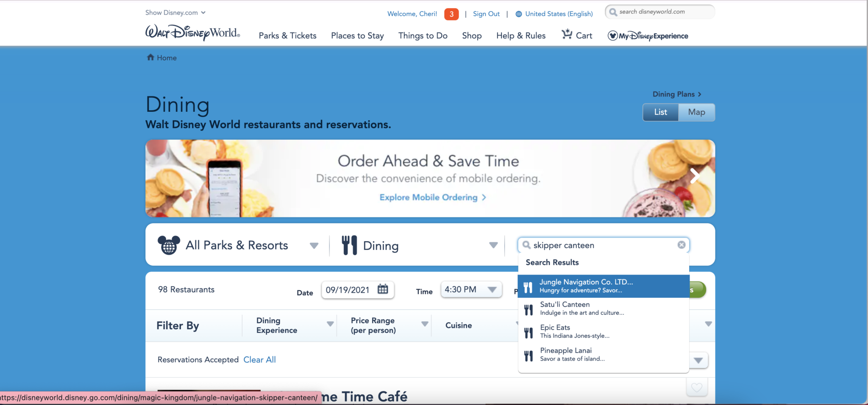
Task: Open the Dining category dropdown
Action: 493,245
